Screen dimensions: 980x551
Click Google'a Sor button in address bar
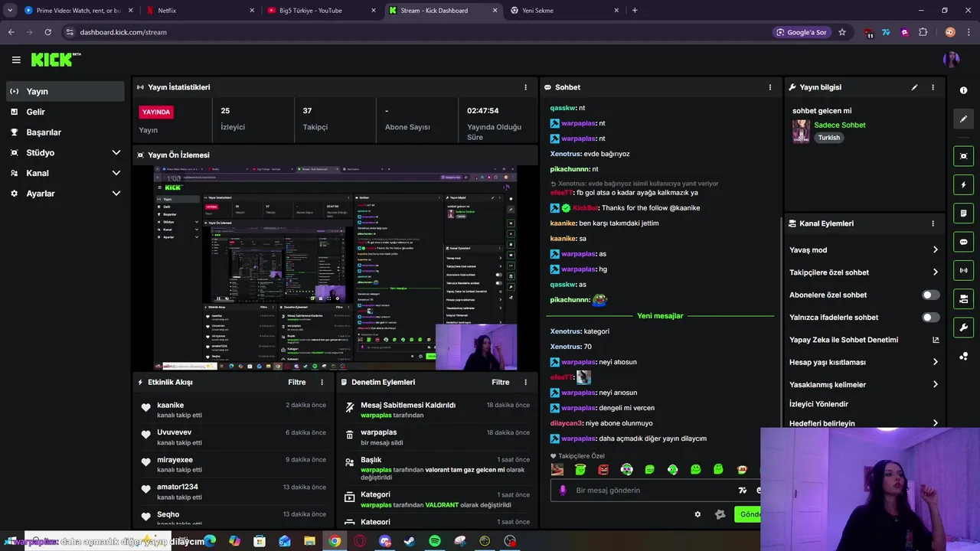coord(802,32)
